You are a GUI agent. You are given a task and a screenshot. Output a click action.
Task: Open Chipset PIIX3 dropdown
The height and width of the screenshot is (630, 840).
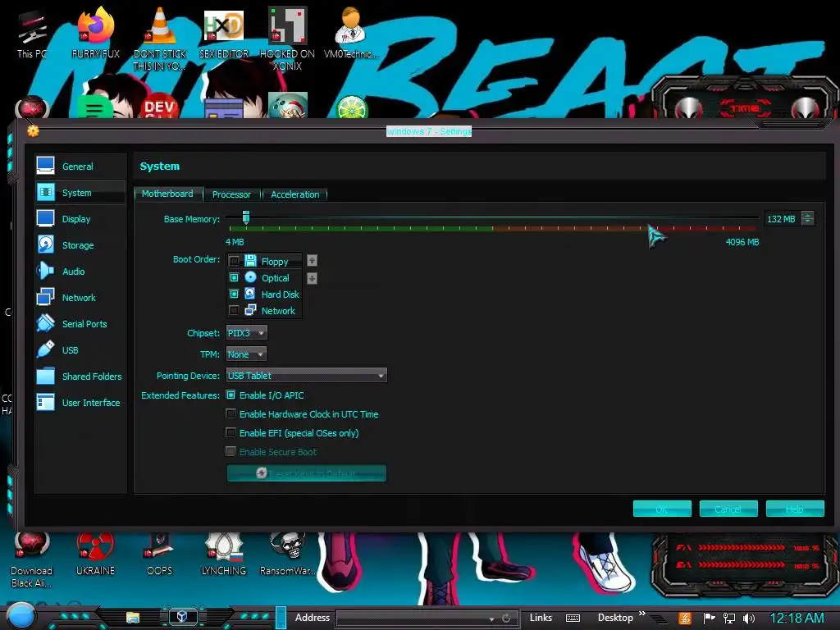point(246,333)
